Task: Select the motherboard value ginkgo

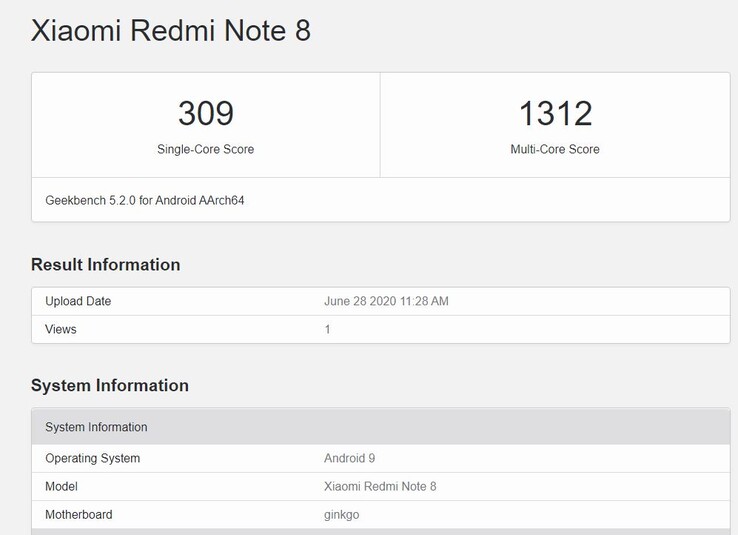Action: 342,515
